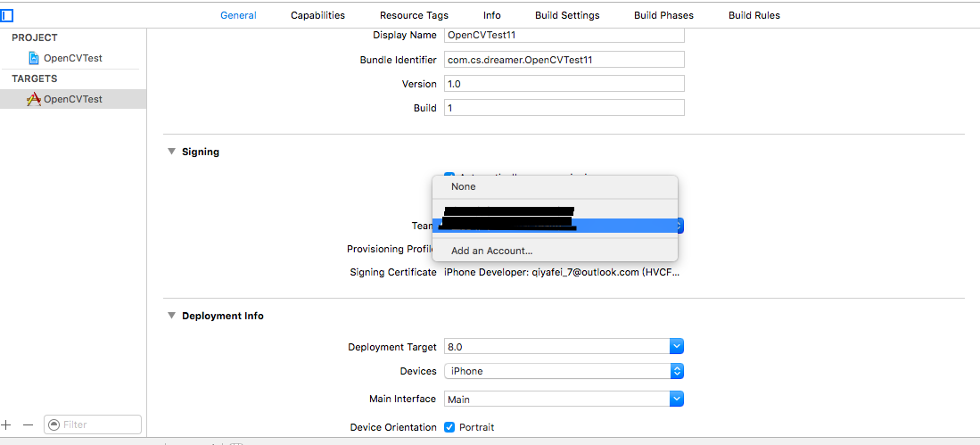Click the TARGETS sidebar heading
This screenshot has height=445, width=980.
click(x=35, y=78)
